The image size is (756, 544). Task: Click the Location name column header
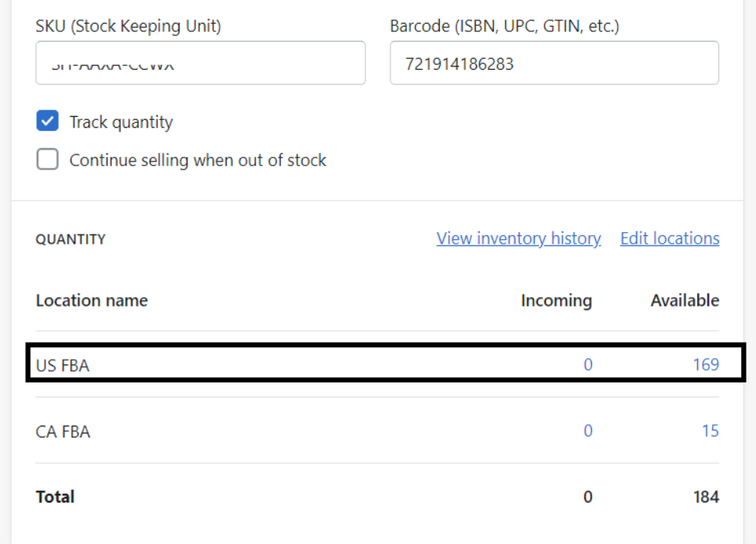[92, 300]
